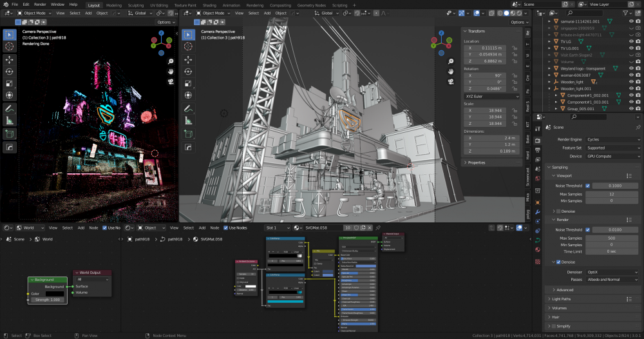Open the Device dropdown
The image size is (644, 339).
(613, 156)
